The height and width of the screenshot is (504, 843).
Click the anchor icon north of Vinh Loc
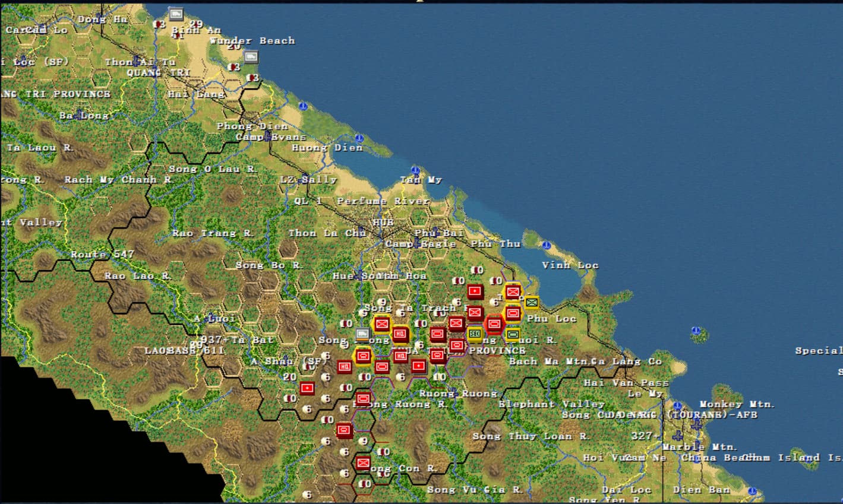tap(546, 245)
